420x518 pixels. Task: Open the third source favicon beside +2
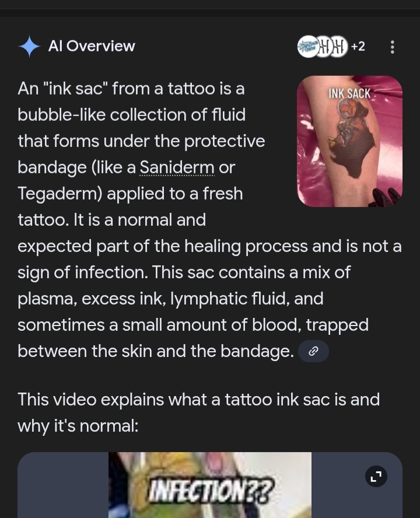339,47
